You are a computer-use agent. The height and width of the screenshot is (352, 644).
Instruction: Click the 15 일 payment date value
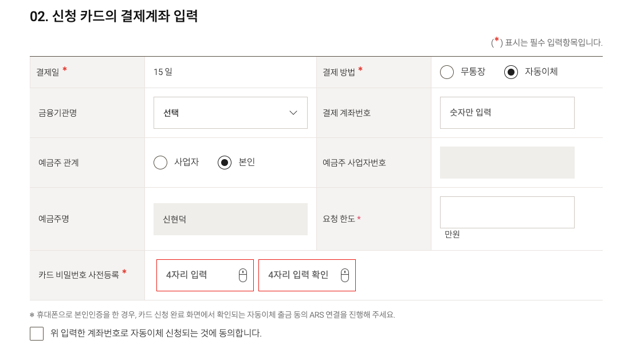tap(163, 72)
